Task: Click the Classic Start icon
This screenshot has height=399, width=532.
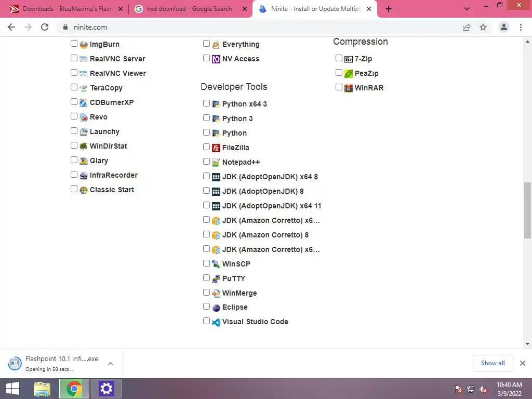Action: click(x=84, y=190)
